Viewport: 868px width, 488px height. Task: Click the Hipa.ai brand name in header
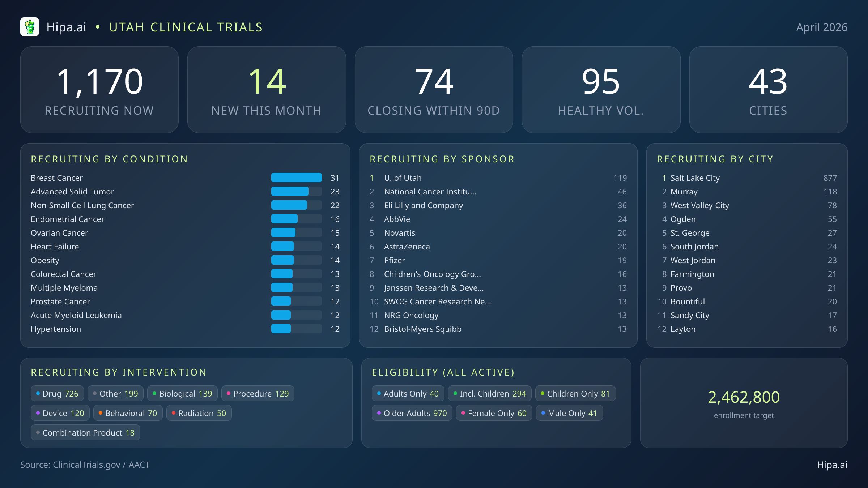click(67, 27)
